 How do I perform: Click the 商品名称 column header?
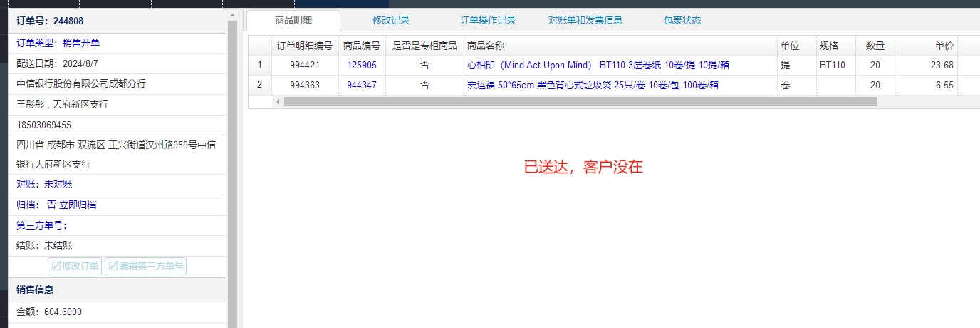point(620,46)
